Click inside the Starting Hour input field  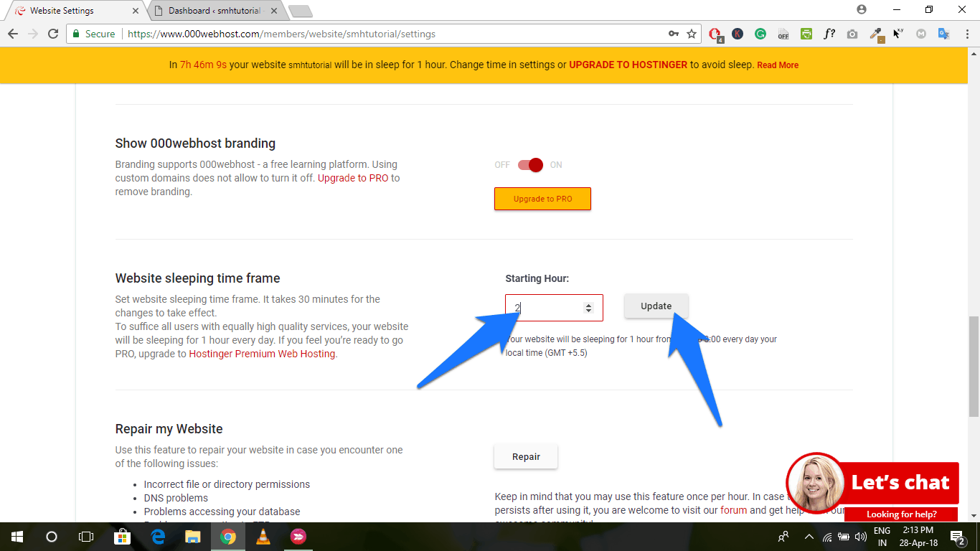pos(554,308)
